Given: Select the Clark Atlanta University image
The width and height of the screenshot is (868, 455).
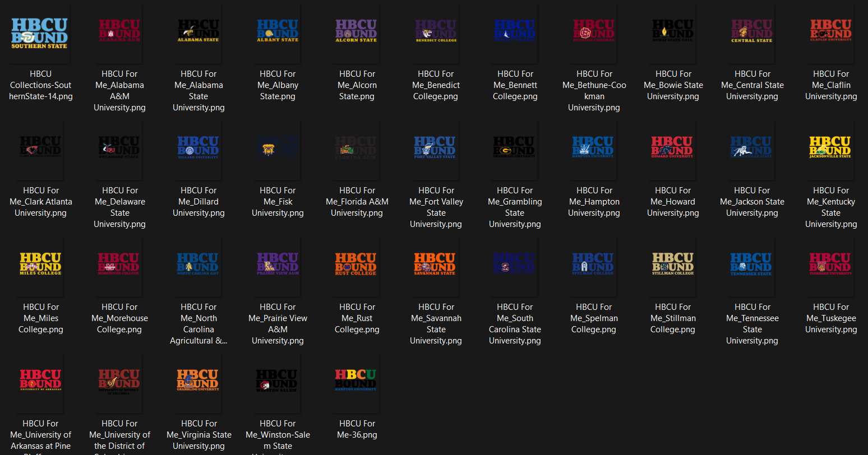Looking at the screenshot, I should tap(40, 150).
